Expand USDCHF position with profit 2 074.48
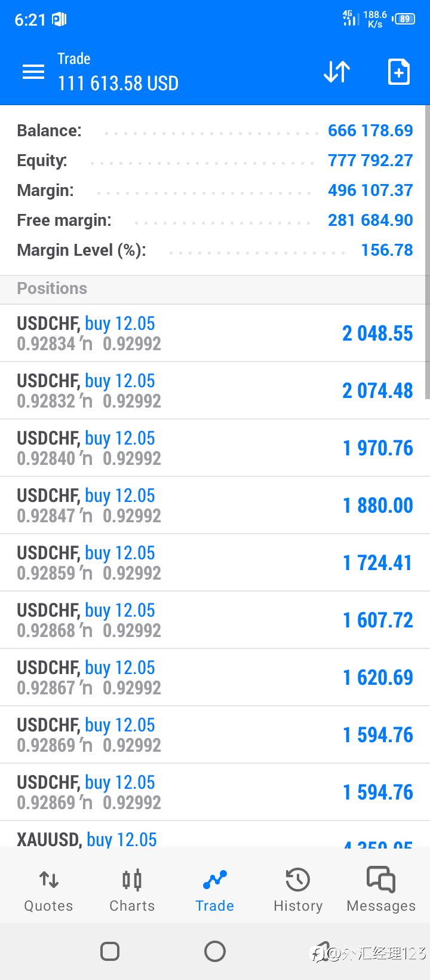Image resolution: width=430 pixels, height=980 pixels. tap(215, 391)
